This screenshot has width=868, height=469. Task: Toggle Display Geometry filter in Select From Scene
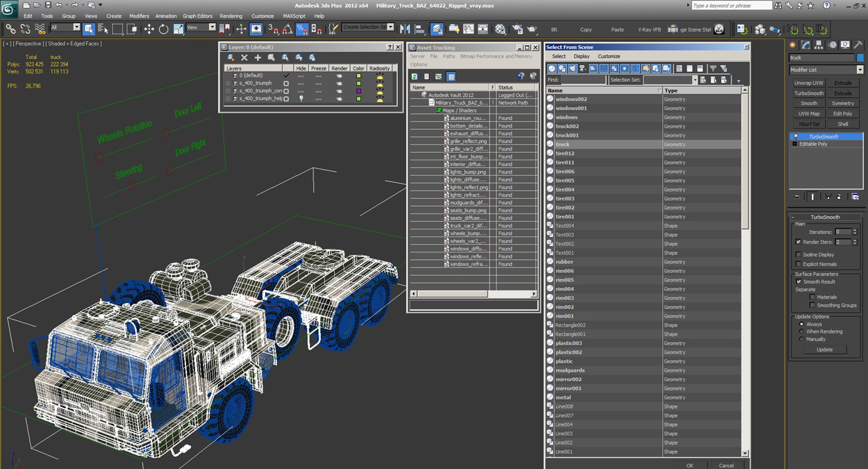552,68
